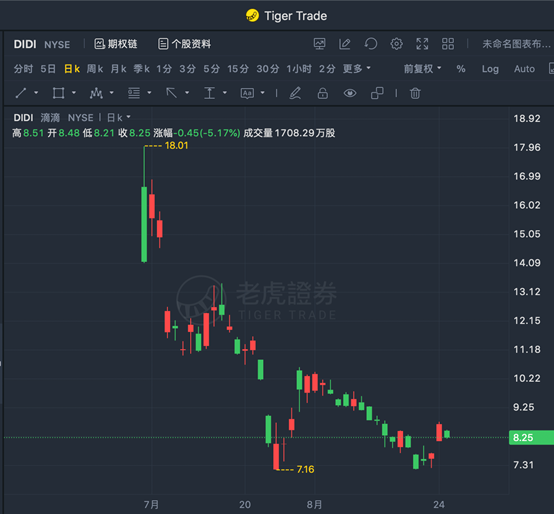Screen dimensions: 554x514
Task: Click the 18.92 price axis label
Action: pos(527,119)
